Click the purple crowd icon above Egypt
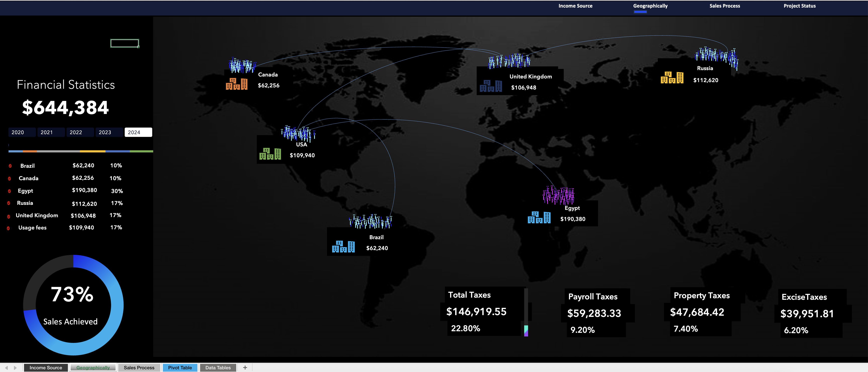This screenshot has height=372, width=868. [558, 196]
